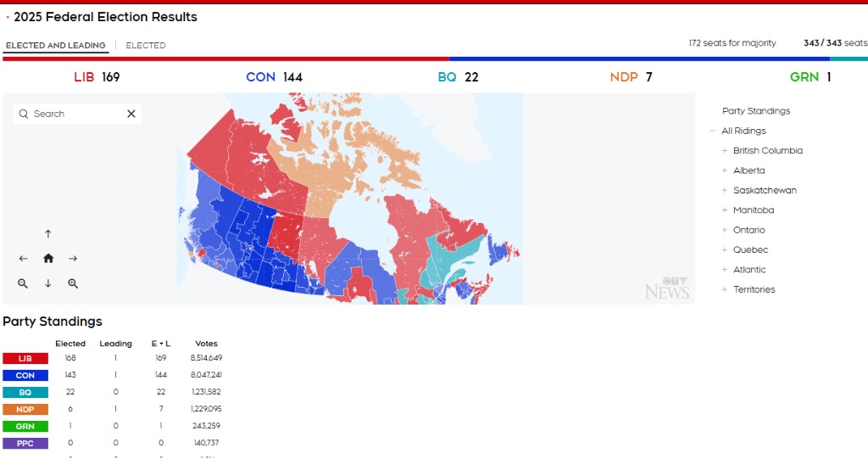Collapse the All Ridings tree

tap(712, 131)
